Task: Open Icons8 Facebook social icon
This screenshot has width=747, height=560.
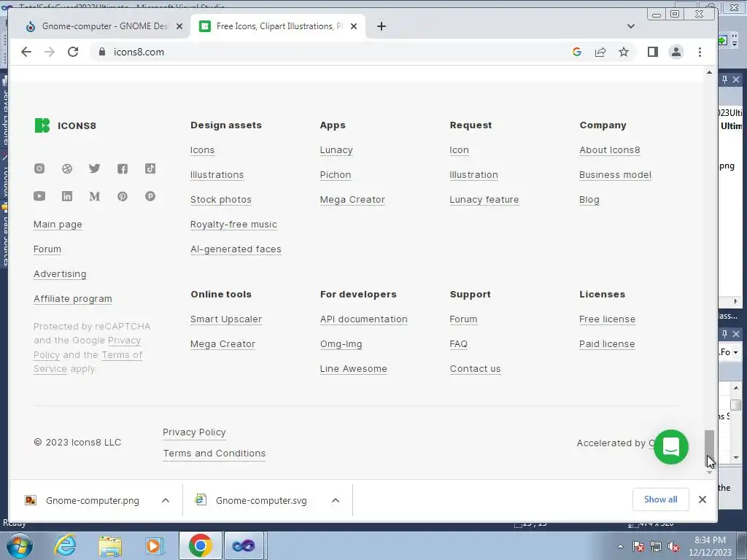Action: coord(123,168)
